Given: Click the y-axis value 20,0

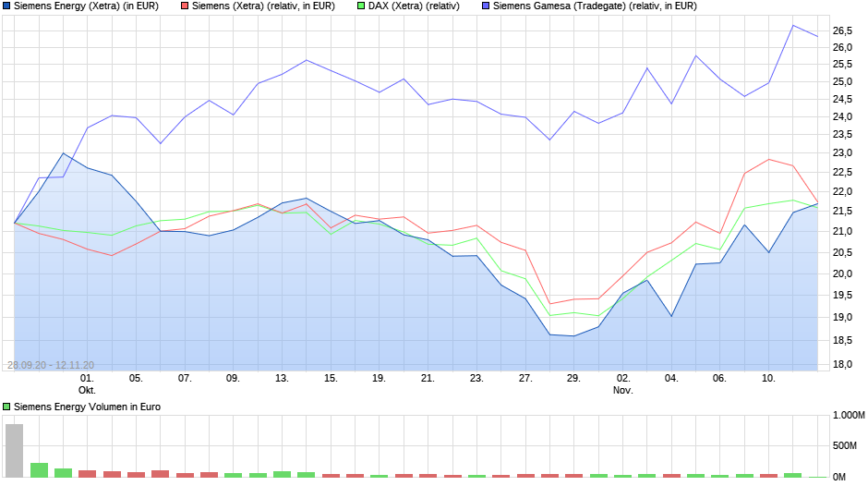Looking at the screenshot, I should [842, 273].
